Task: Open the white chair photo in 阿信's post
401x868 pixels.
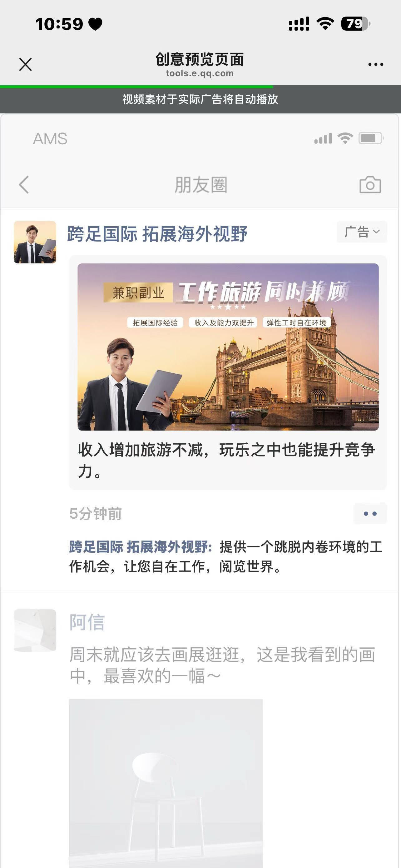Action: tap(166, 782)
